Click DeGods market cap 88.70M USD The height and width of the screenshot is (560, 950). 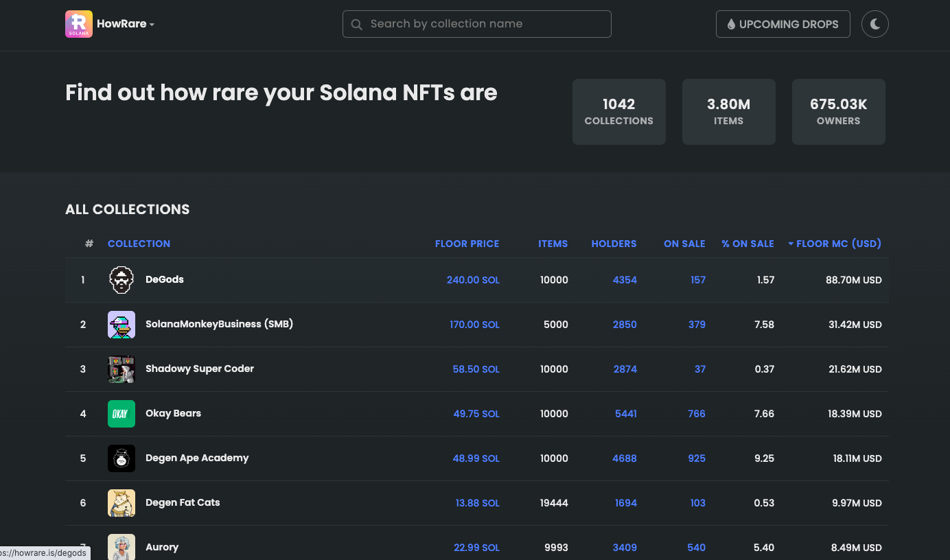[x=854, y=280]
